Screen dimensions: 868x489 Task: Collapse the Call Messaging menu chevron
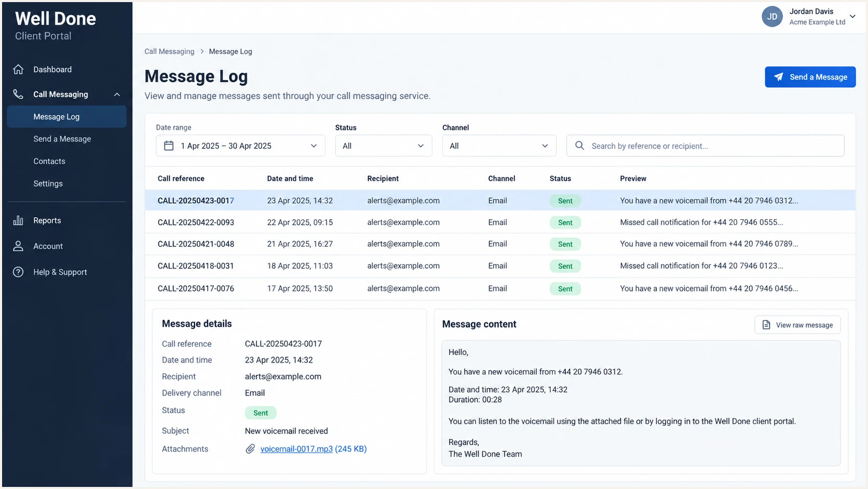(117, 95)
